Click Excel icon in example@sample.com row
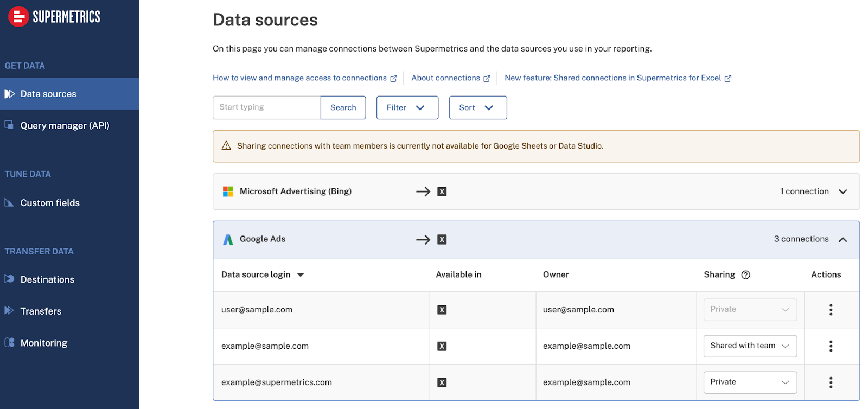 (x=442, y=346)
